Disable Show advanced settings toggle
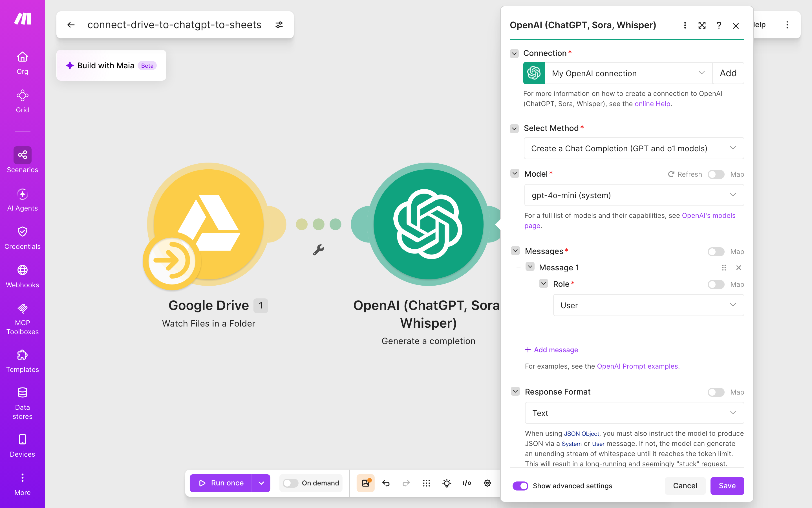The width and height of the screenshot is (812, 508). [x=520, y=486]
